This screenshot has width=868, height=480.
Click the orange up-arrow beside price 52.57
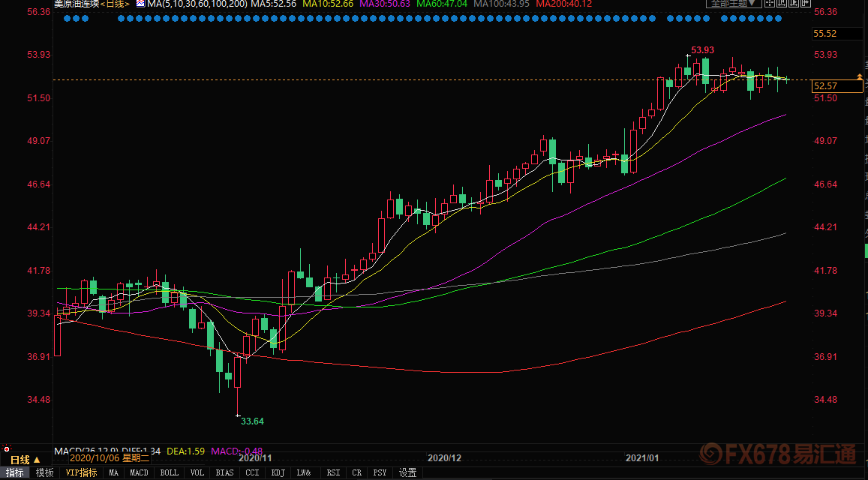click(859, 76)
